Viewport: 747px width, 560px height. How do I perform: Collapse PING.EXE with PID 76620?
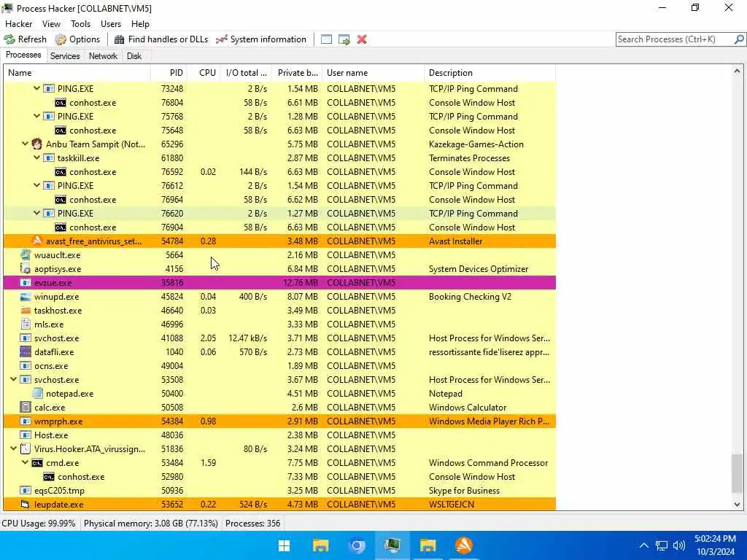click(36, 213)
